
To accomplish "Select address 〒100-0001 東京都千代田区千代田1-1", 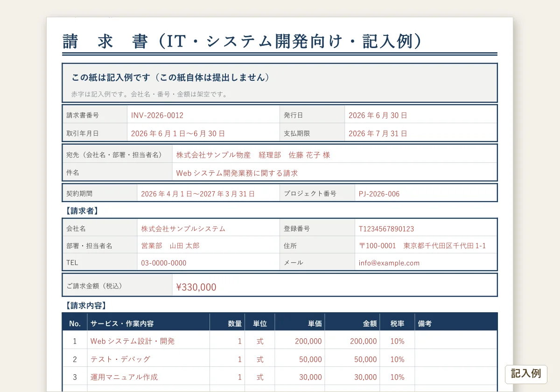I will click(x=422, y=245).
